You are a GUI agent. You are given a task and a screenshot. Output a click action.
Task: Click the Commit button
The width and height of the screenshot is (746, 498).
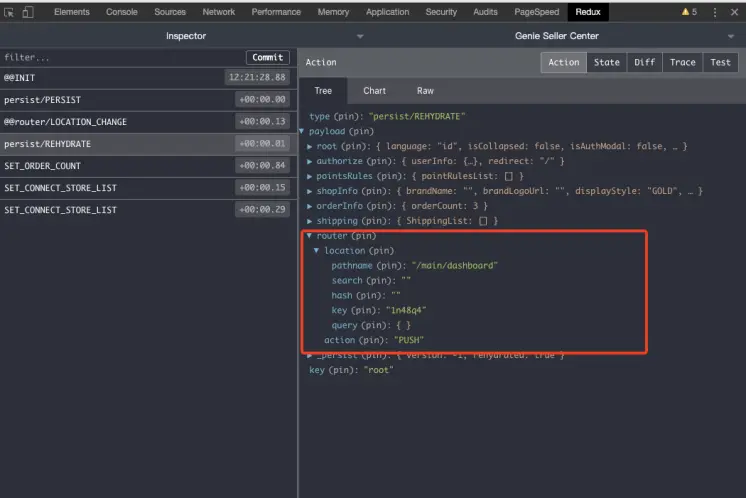[x=267, y=58]
